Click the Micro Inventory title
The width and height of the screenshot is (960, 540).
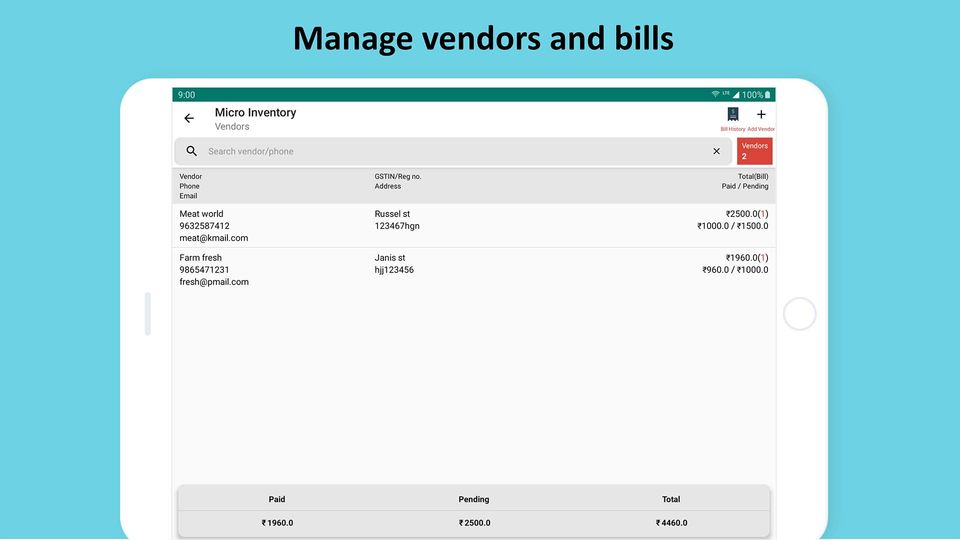[x=255, y=113]
